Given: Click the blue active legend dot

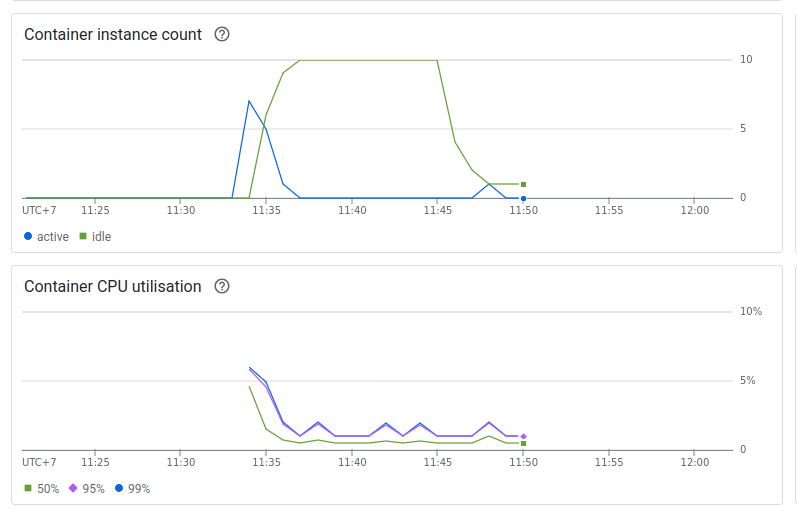Looking at the screenshot, I should pyautogui.click(x=28, y=237).
